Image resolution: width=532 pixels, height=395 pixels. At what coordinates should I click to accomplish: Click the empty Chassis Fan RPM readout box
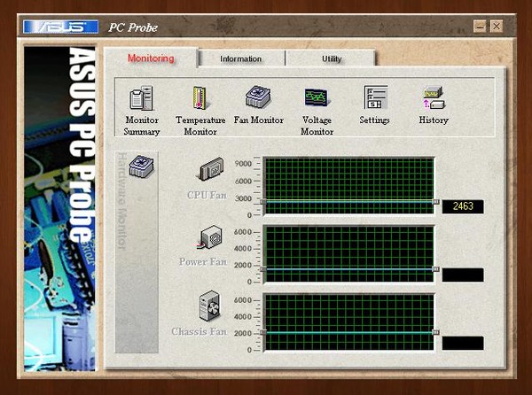tap(463, 343)
